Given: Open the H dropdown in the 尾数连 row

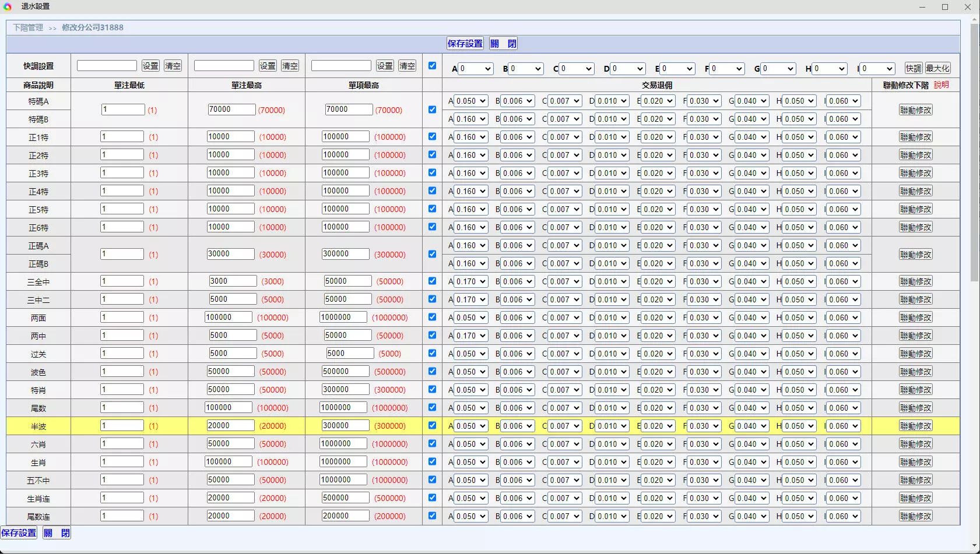Looking at the screenshot, I should point(799,517).
